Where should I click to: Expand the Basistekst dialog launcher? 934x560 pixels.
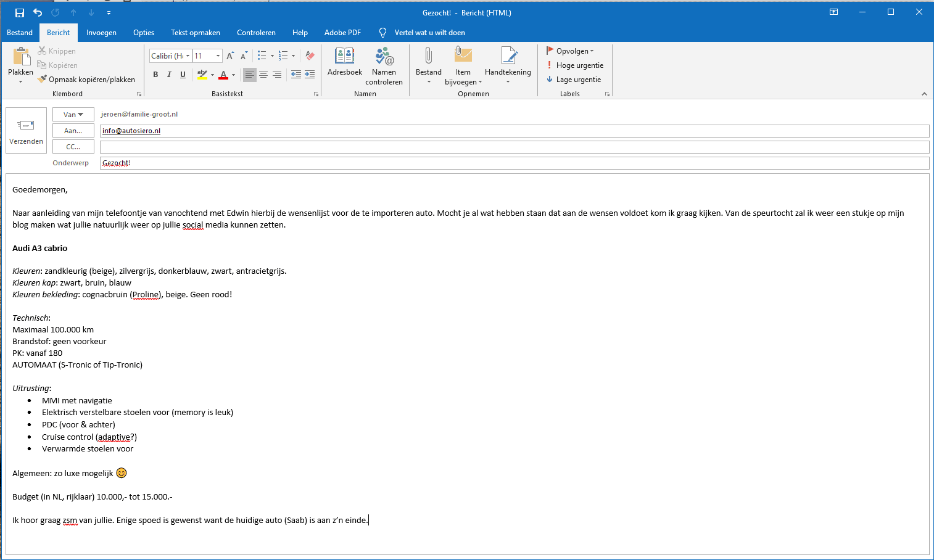316,94
